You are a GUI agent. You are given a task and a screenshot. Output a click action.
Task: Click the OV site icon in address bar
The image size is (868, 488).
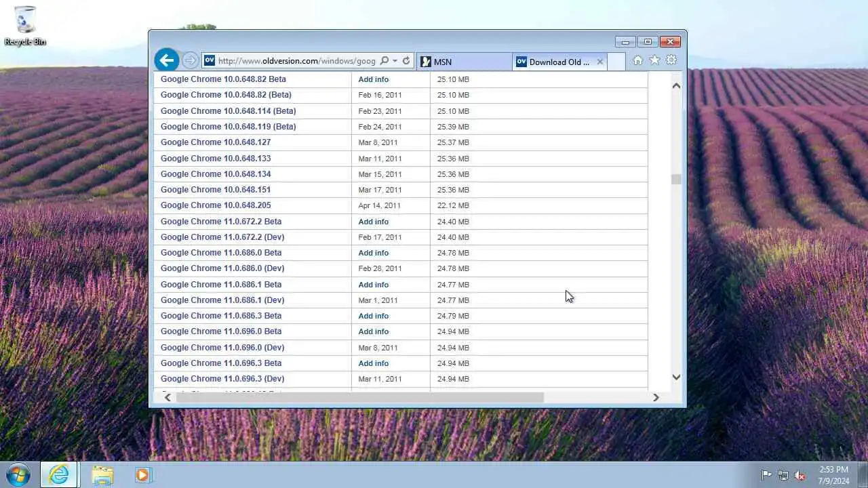pos(210,60)
